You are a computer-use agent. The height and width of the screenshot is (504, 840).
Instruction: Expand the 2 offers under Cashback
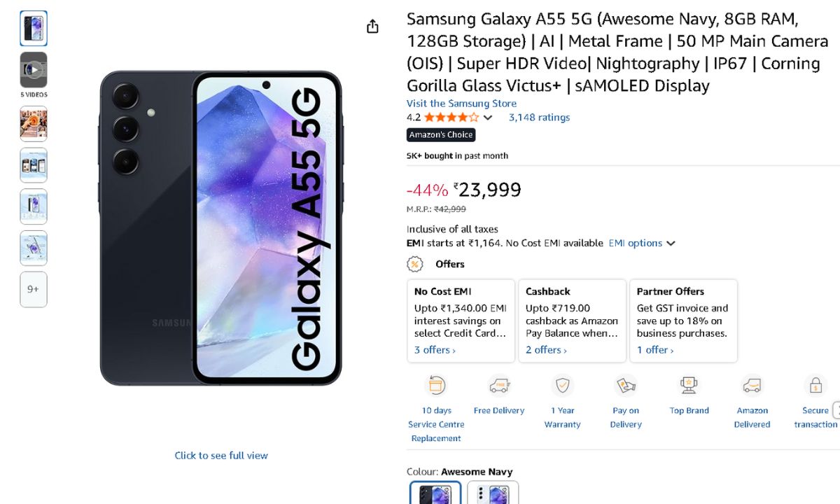point(546,350)
